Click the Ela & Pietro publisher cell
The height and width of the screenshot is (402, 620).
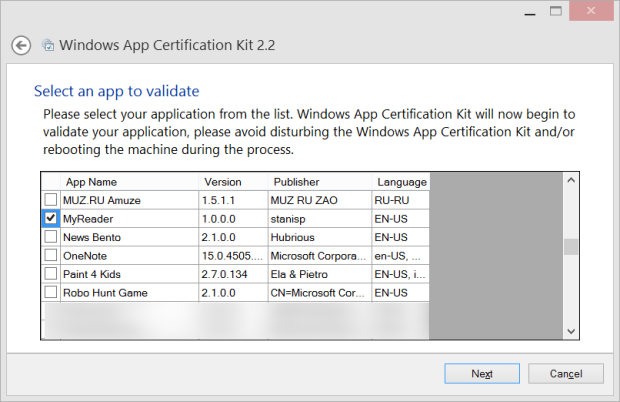[320, 274]
